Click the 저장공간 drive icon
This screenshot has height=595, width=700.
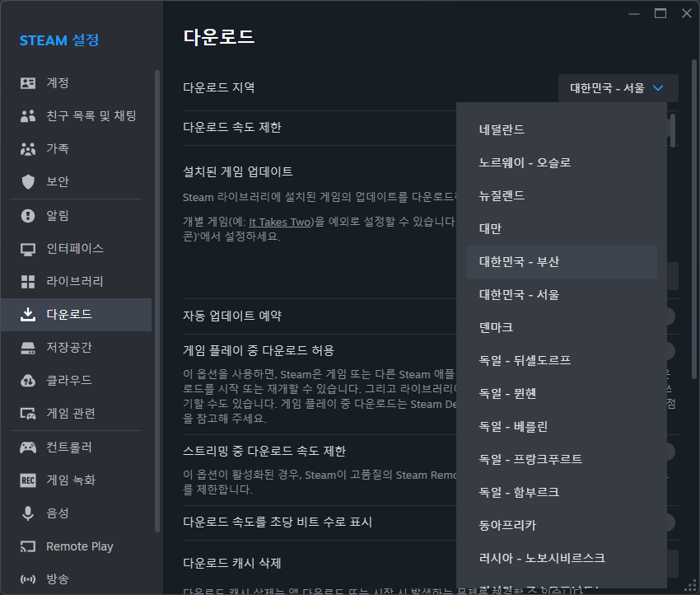[28, 348]
